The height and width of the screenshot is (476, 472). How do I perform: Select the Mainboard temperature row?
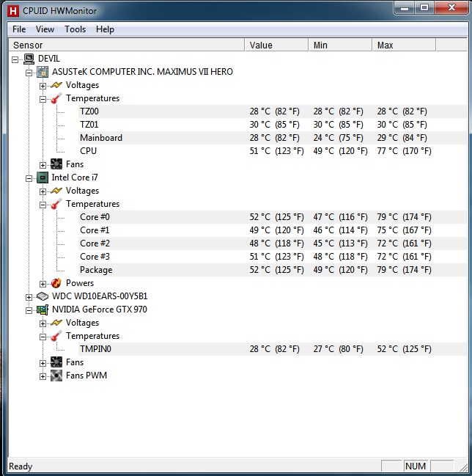click(x=272, y=138)
